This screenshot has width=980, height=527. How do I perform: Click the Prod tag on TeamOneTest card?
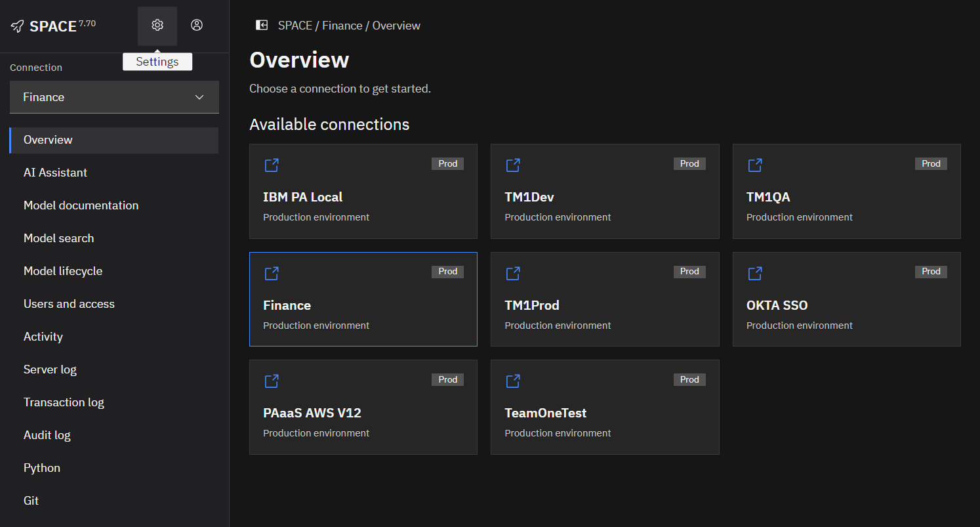(689, 379)
